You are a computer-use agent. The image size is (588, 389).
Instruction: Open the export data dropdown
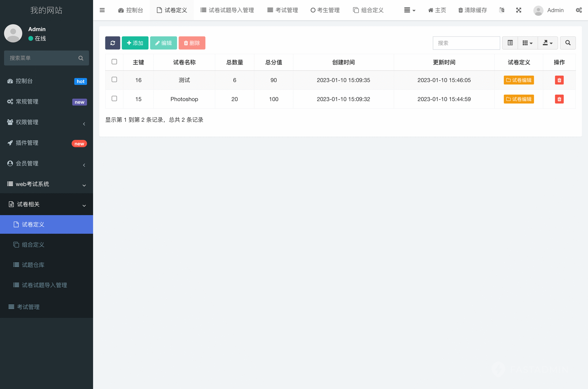point(548,43)
